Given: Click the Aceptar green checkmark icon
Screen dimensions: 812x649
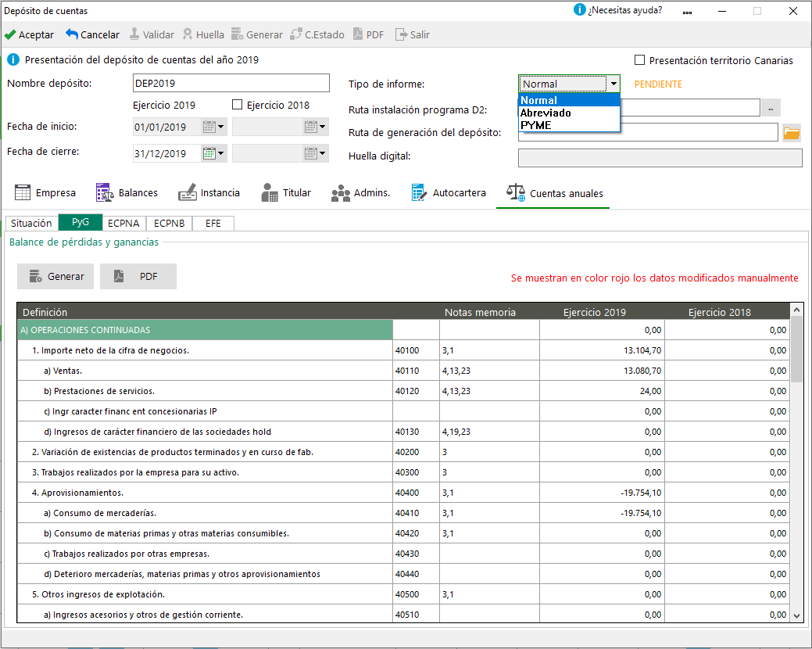Looking at the screenshot, I should coord(10,34).
